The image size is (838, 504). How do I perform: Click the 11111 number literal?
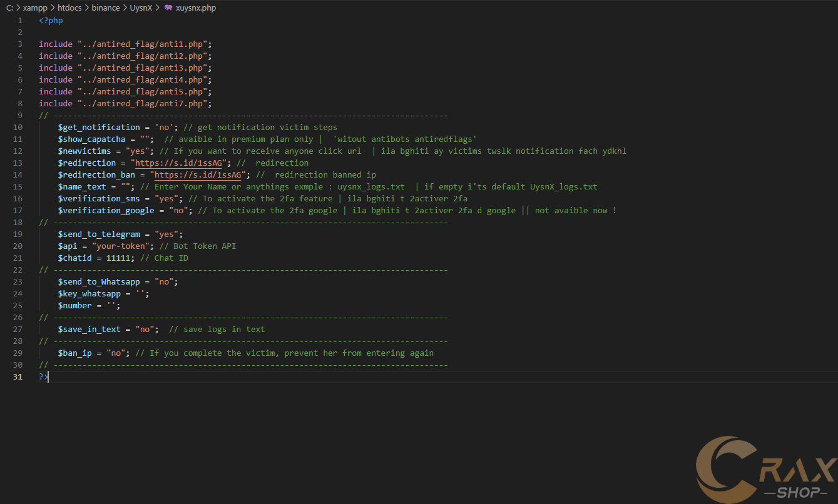[x=118, y=258]
